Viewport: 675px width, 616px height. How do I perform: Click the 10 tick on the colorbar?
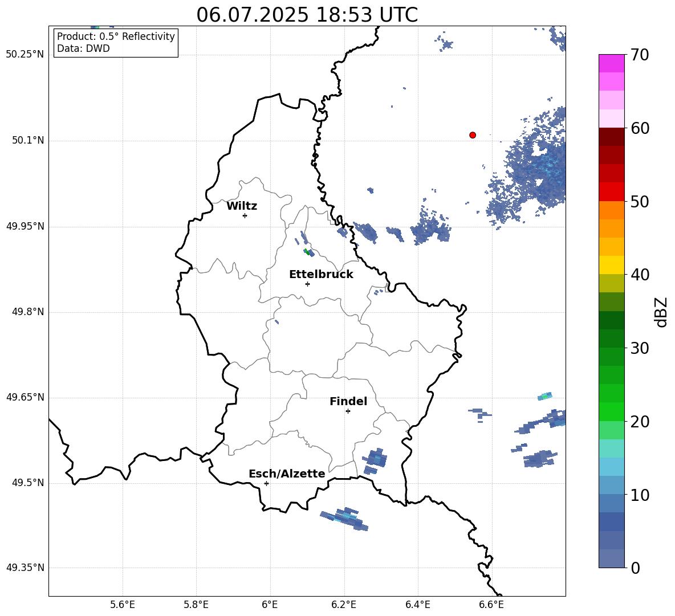pos(640,495)
